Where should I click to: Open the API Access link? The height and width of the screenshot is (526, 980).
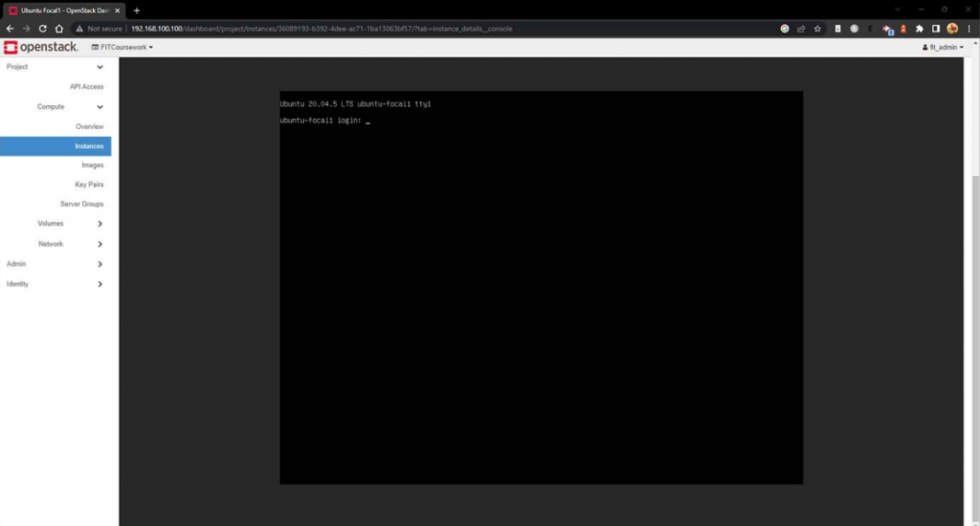(x=86, y=87)
